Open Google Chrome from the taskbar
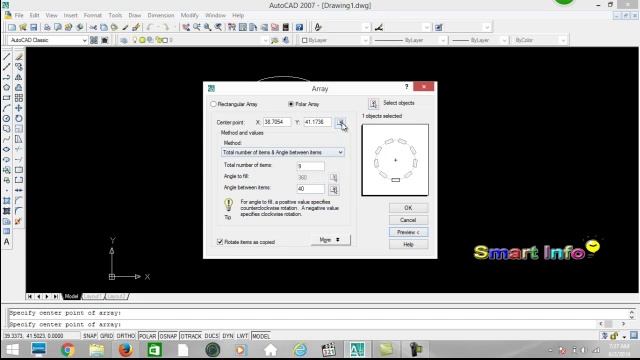The image size is (640, 360). [68, 350]
